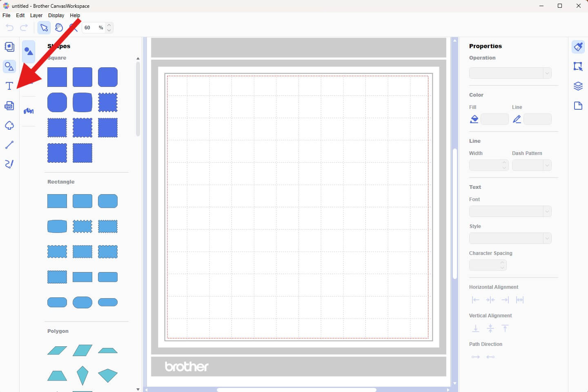Viewport: 588px width, 392px height.
Task: Select the Text tool
Action: tap(9, 86)
